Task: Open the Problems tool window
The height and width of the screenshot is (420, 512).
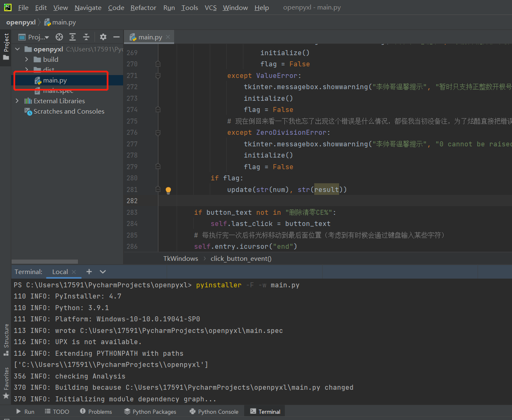Action: (96, 412)
